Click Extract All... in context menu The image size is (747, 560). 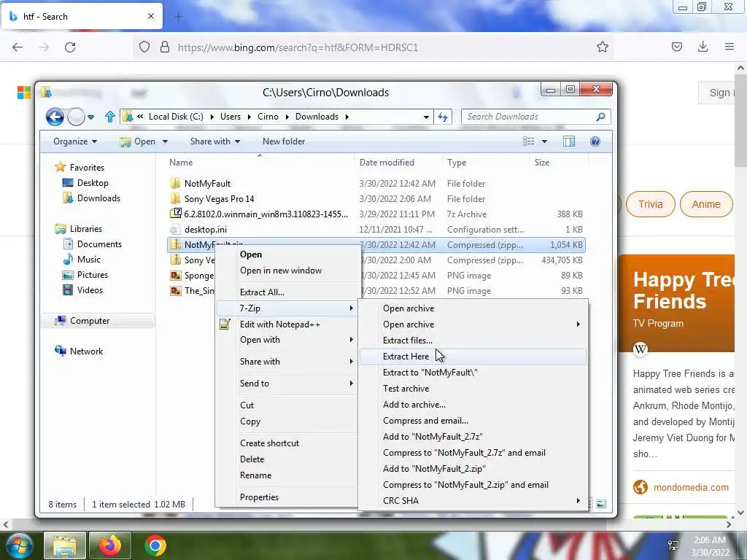click(x=287, y=292)
